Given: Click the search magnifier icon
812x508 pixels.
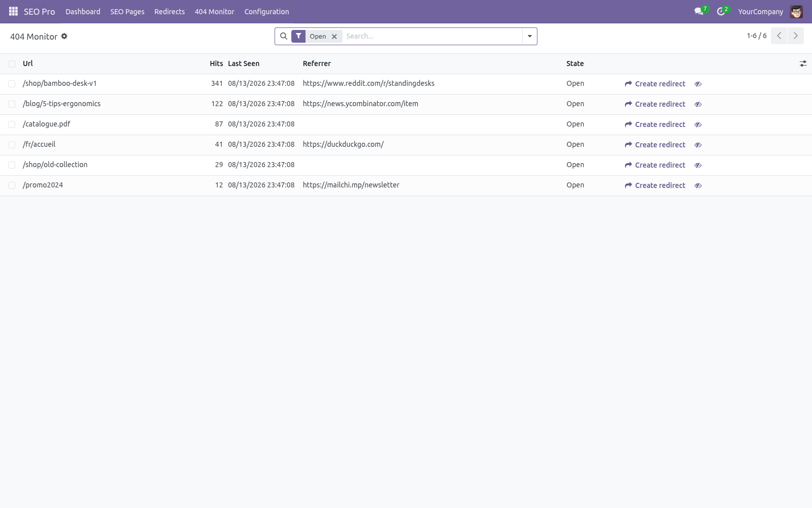Looking at the screenshot, I should pos(284,36).
